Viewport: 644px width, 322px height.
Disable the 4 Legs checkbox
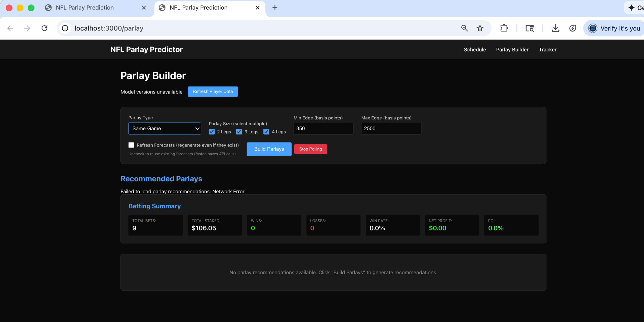coord(266,132)
